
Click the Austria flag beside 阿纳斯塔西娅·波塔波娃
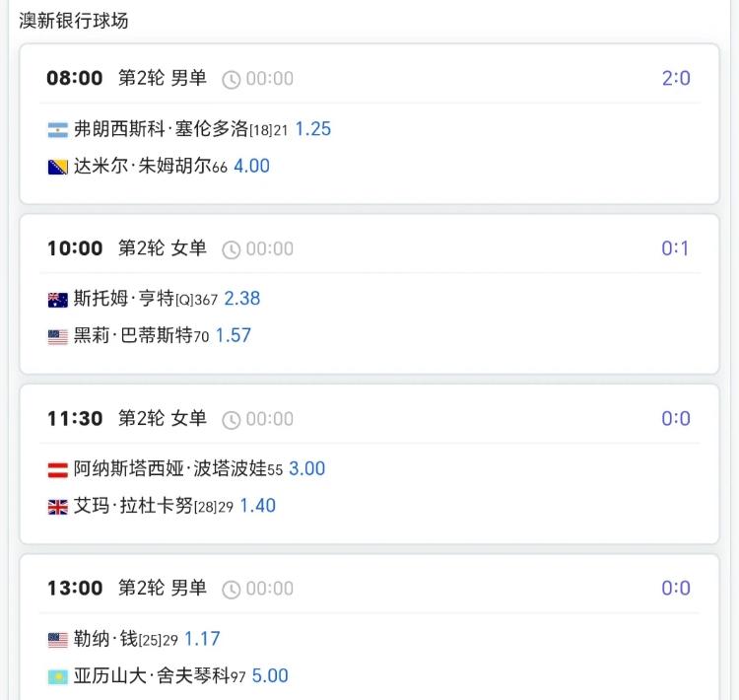pyautogui.click(x=57, y=469)
